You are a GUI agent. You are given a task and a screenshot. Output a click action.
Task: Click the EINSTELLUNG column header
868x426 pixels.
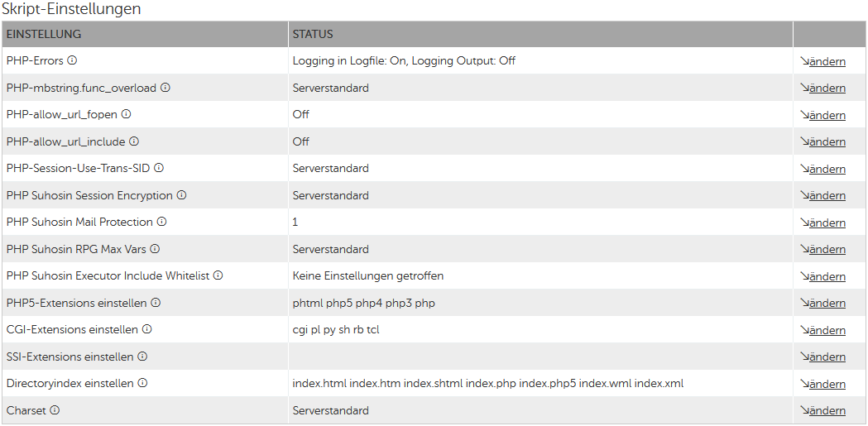pyautogui.click(x=44, y=34)
